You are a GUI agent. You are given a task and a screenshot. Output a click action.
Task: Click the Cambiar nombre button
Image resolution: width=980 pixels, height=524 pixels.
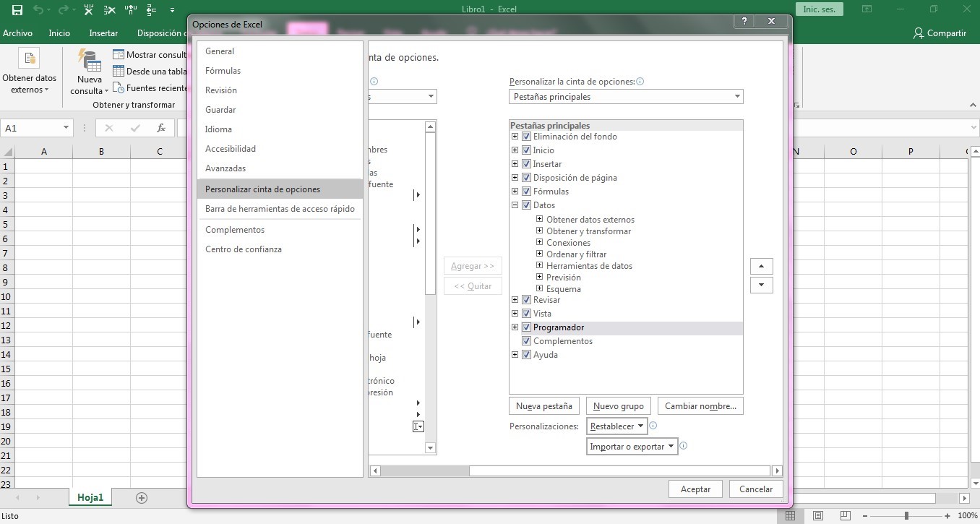(x=700, y=405)
